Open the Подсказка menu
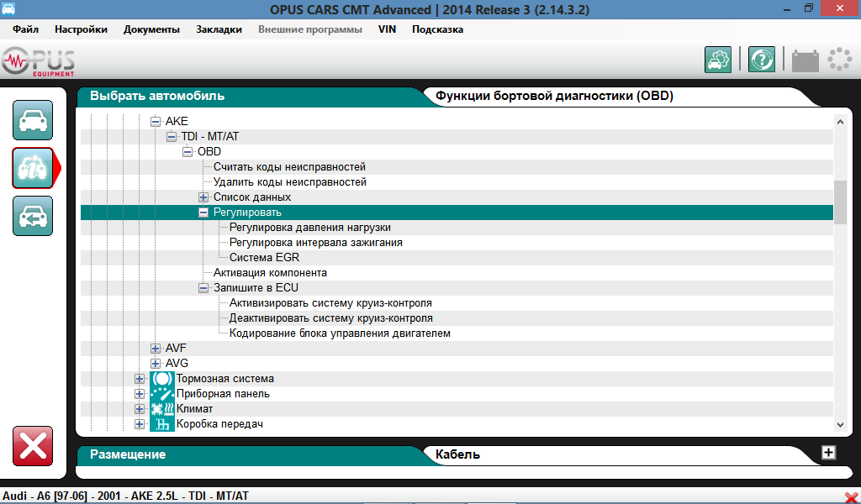This screenshot has height=504, width=861. click(437, 29)
